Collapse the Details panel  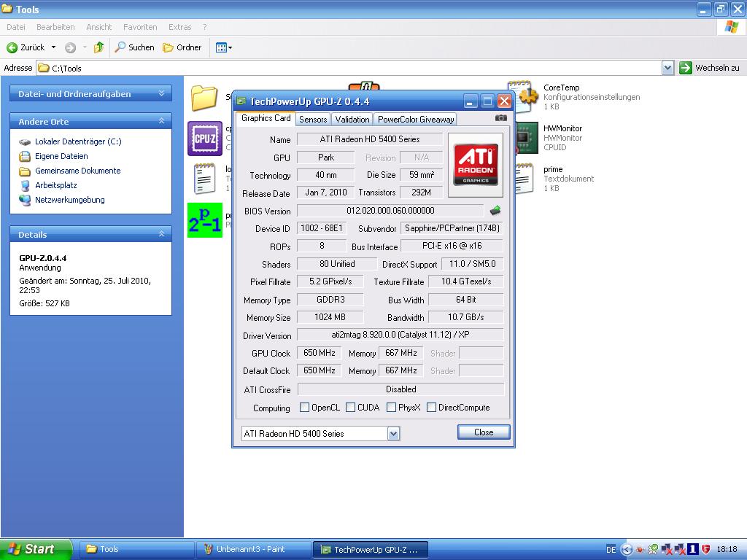pyautogui.click(x=161, y=234)
